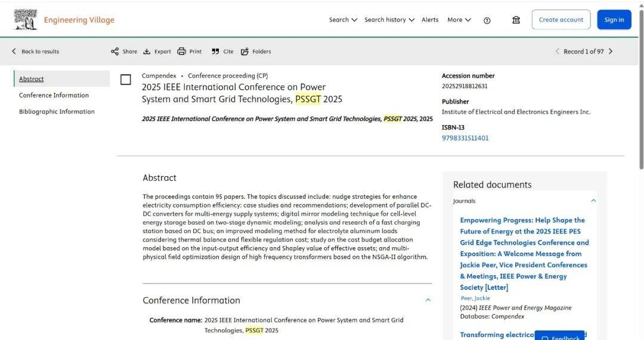This screenshot has width=644, height=340.
Task: Collapse the Conference Information section
Action: pos(428,300)
